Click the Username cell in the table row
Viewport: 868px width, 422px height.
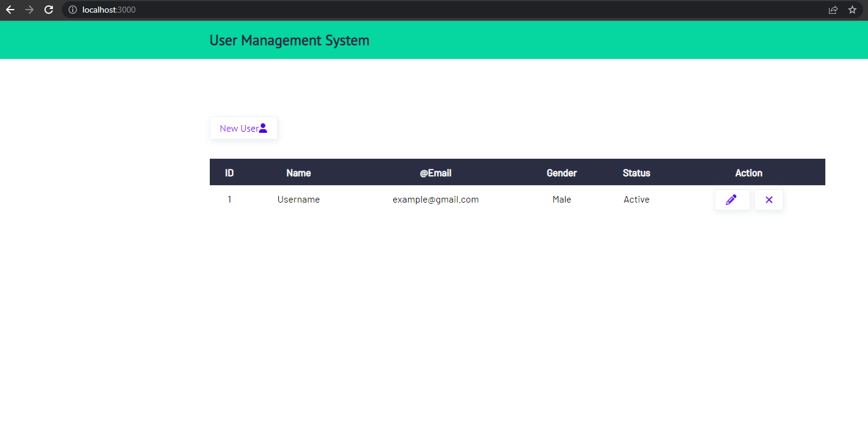click(x=299, y=199)
